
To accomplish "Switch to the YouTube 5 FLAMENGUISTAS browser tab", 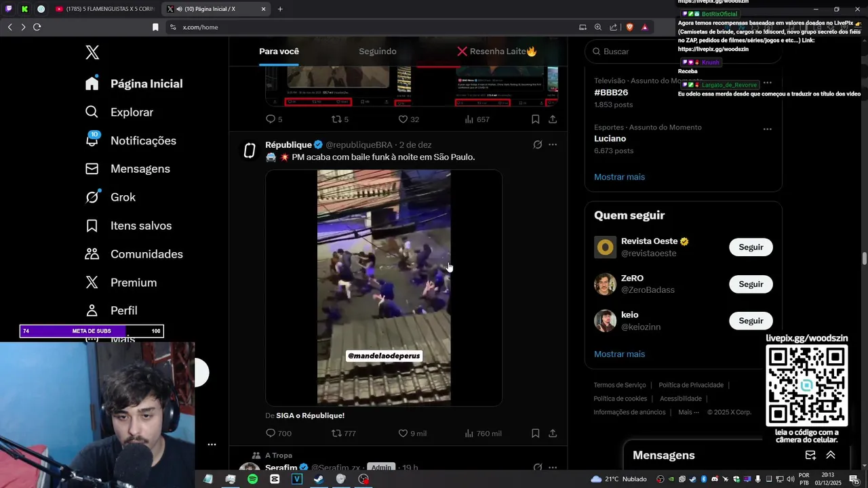I will point(104,9).
